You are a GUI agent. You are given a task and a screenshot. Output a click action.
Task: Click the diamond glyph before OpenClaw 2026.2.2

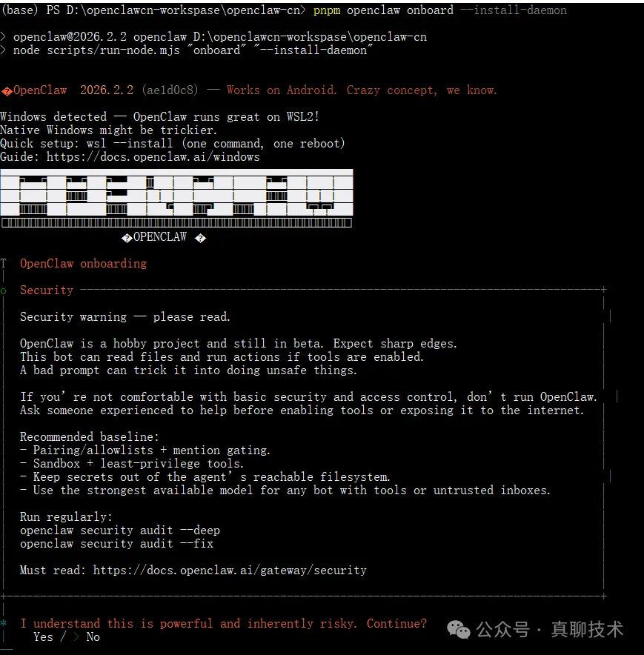coord(7,90)
